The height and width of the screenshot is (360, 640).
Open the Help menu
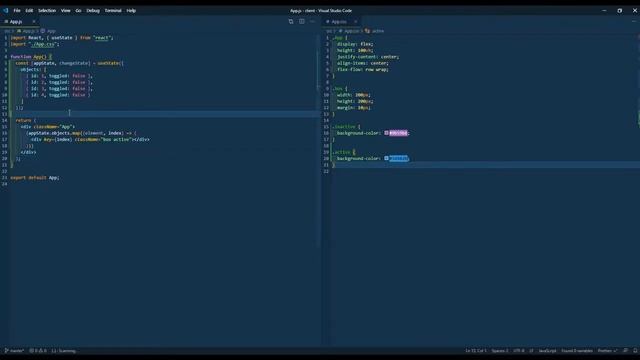click(131, 11)
